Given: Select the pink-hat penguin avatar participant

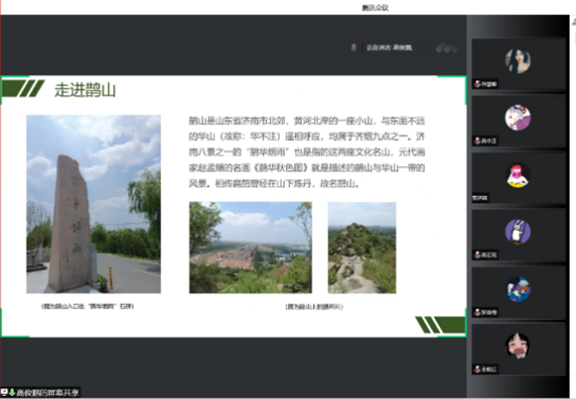Looking at the screenshot, I should click(x=518, y=175).
